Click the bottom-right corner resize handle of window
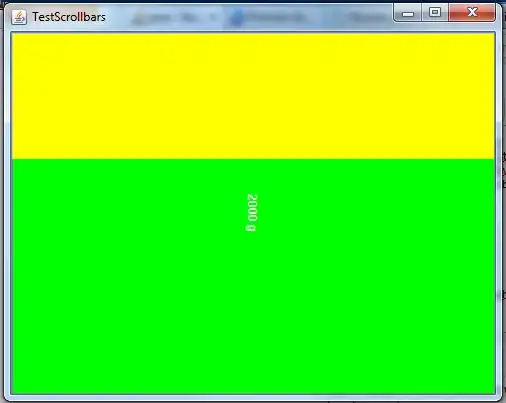The width and height of the screenshot is (506, 403). click(x=499, y=398)
